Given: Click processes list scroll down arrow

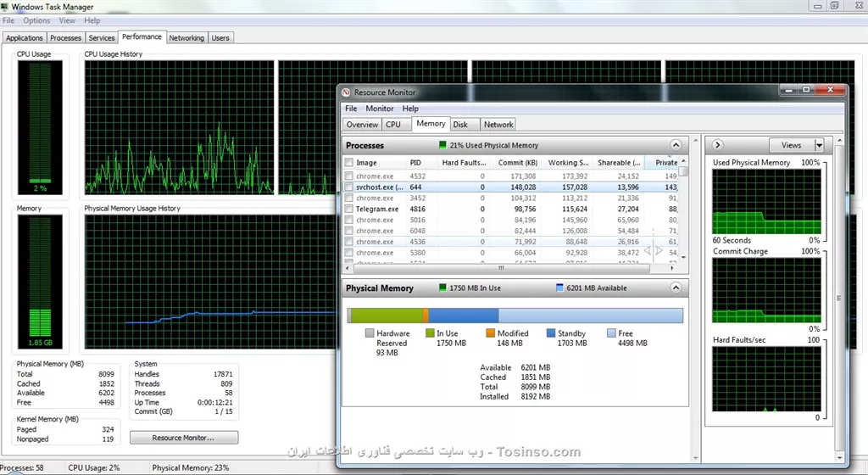Looking at the screenshot, I should 684,257.
